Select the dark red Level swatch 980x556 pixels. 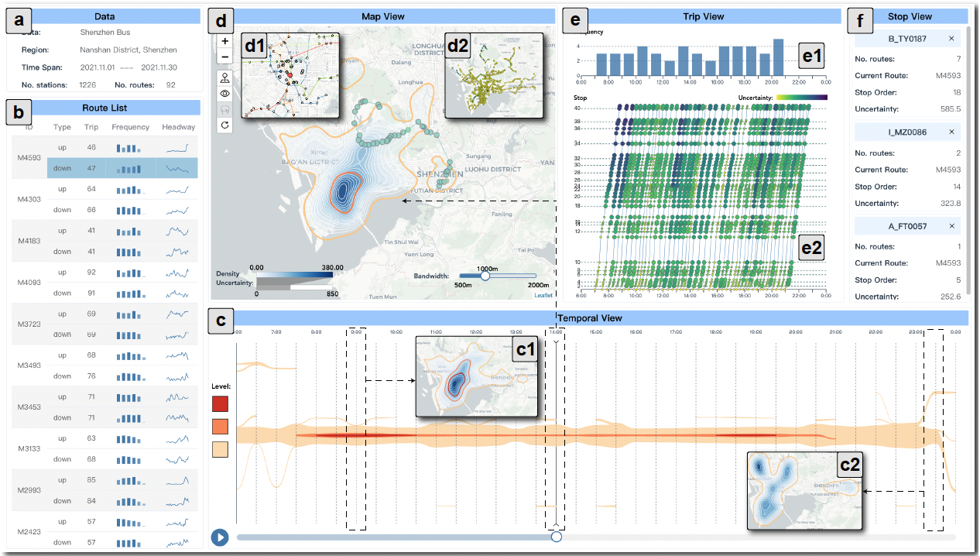pyautogui.click(x=220, y=403)
